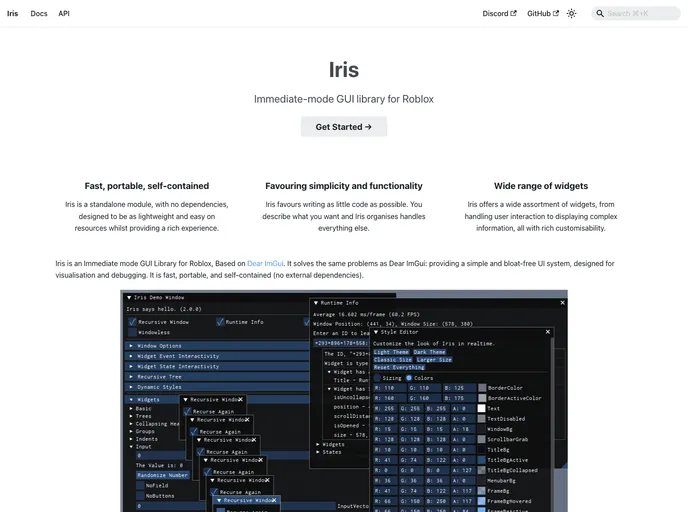The width and height of the screenshot is (688, 512).
Task: Expand Widget Event Interactivity header
Action: (x=217, y=356)
